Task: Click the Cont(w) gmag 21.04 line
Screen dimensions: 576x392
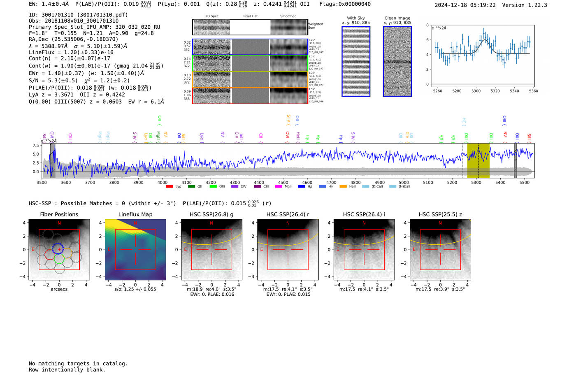Action: pyautogui.click(x=96, y=66)
